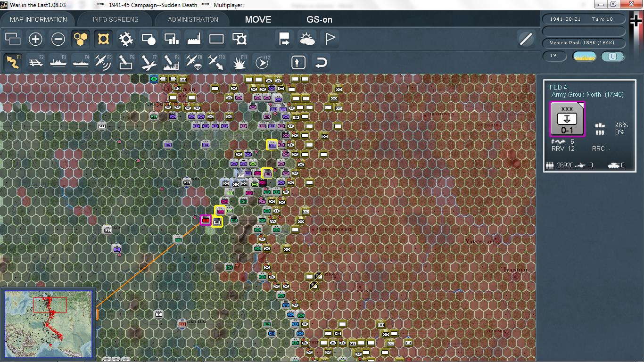Expand the ADMINISTRATION menu

[191, 19]
